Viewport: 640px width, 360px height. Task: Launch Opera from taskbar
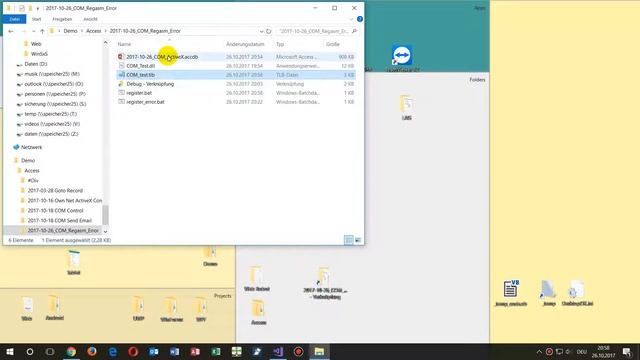pyautogui.click(x=133, y=351)
